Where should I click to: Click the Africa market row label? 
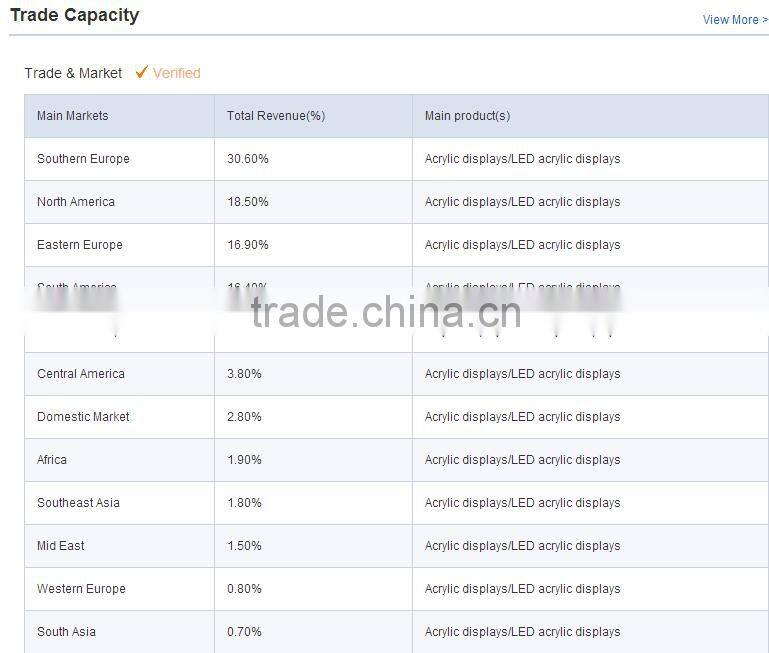pos(52,460)
